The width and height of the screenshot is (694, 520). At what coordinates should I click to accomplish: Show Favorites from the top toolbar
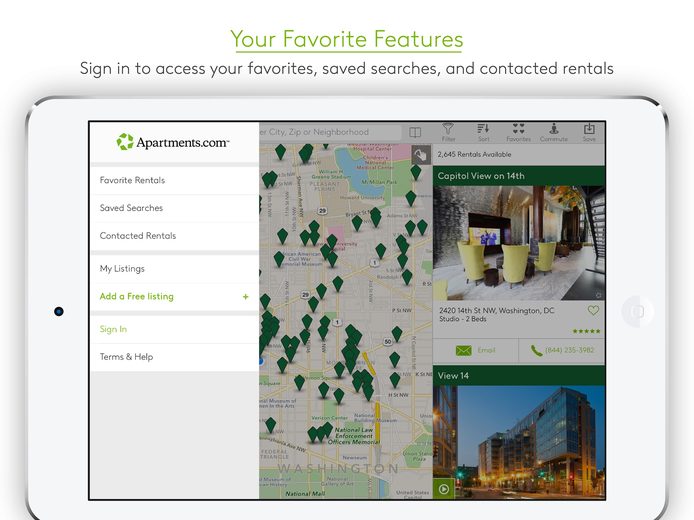point(518,132)
